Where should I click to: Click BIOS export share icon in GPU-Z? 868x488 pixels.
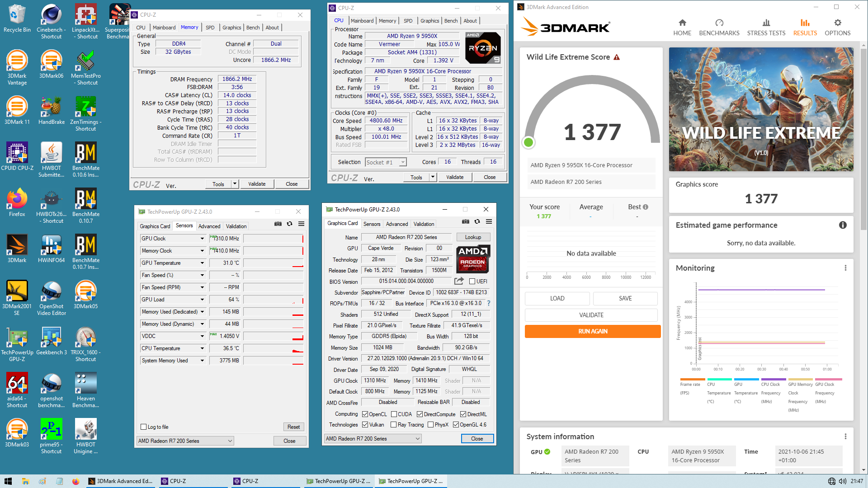pyautogui.click(x=459, y=281)
